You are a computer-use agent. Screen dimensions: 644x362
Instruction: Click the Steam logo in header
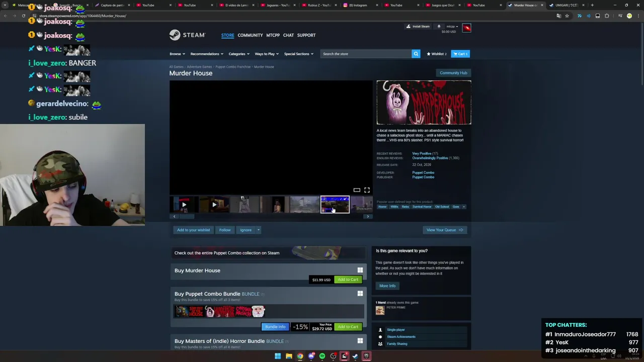[187, 35]
